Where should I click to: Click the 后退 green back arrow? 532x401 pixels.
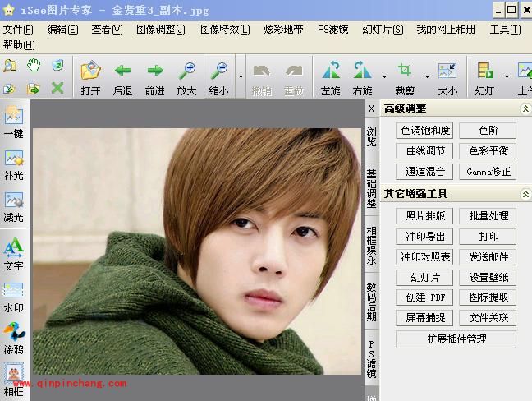coord(122,72)
